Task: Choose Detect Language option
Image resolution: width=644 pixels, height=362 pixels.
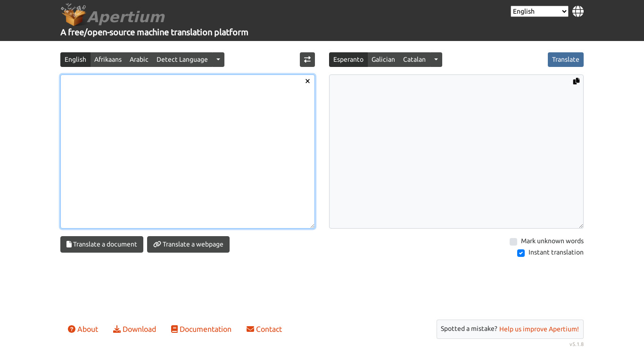Action: pyautogui.click(x=182, y=59)
